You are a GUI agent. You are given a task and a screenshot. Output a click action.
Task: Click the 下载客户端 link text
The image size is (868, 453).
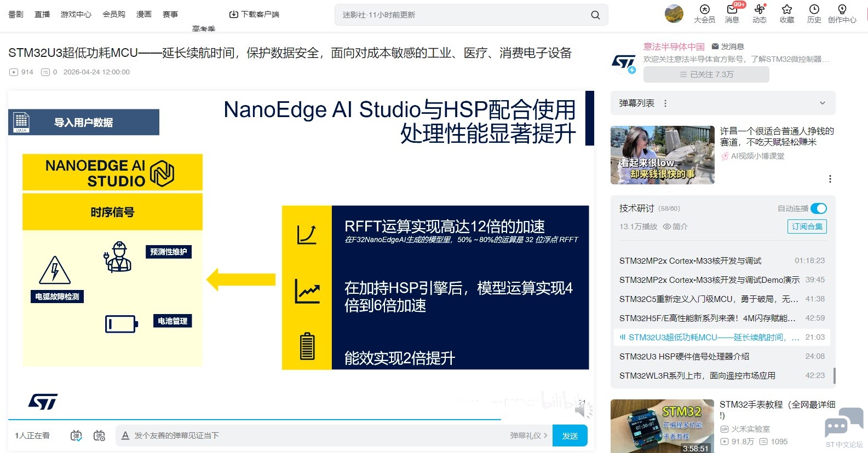tap(260, 14)
